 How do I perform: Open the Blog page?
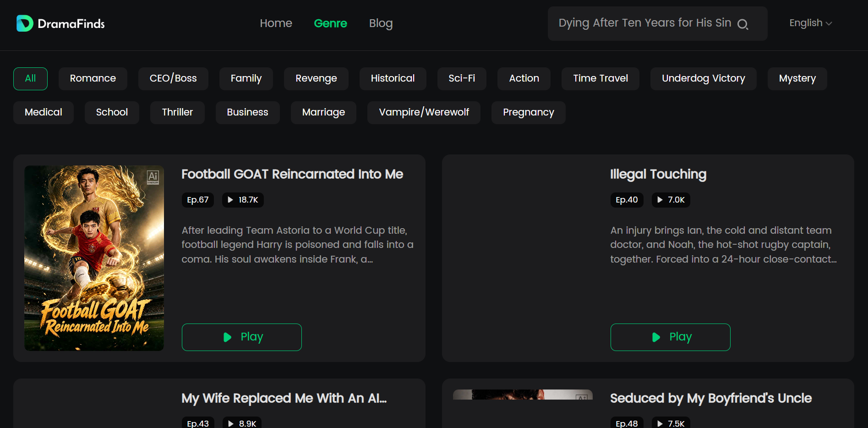click(x=381, y=23)
